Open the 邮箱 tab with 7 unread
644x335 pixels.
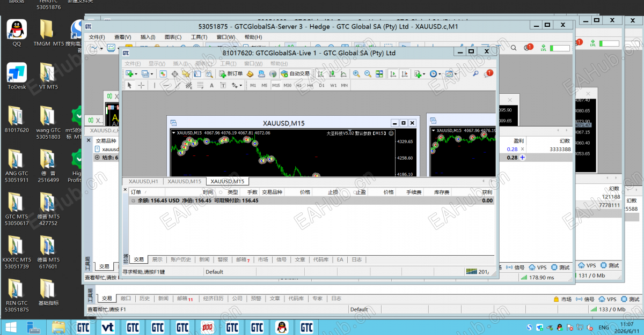point(243,259)
